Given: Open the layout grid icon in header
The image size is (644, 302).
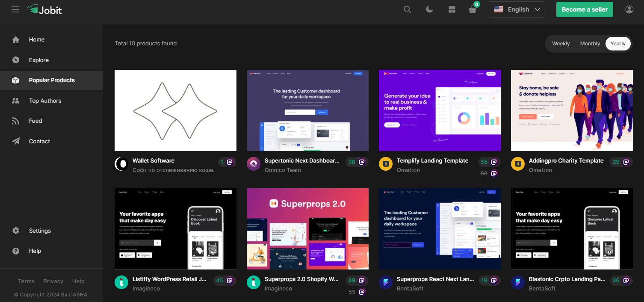Looking at the screenshot, I should click(452, 9).
